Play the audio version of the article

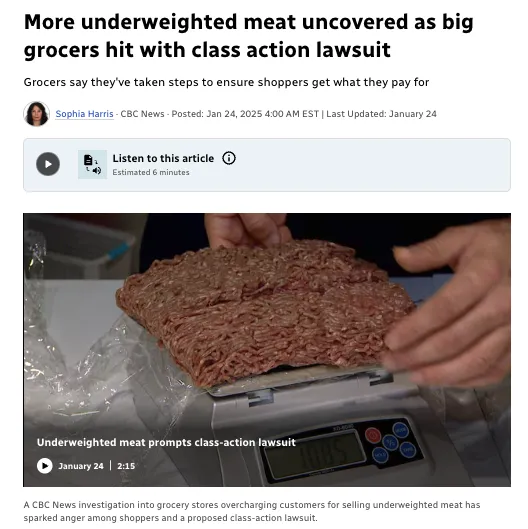[48, 164]
